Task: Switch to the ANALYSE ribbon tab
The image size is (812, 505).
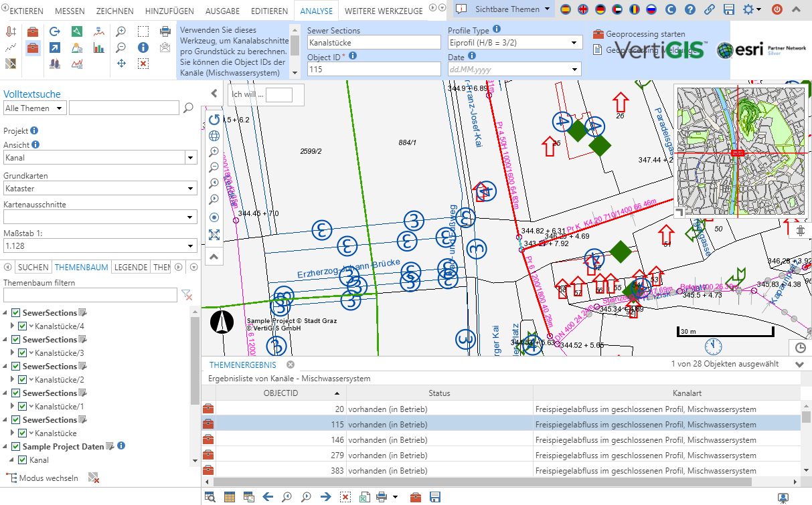Action: (x=315, y=11)
